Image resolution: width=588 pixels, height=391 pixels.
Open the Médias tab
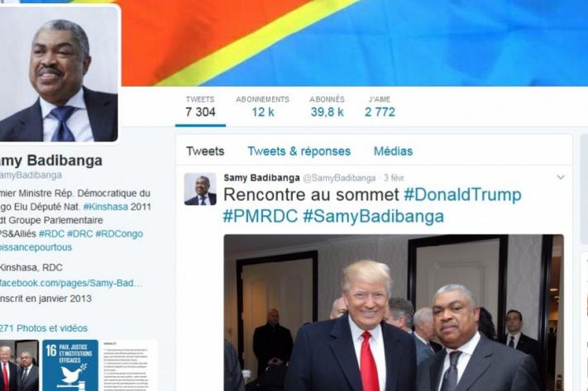pyautogui.click(x=393, y=151)
